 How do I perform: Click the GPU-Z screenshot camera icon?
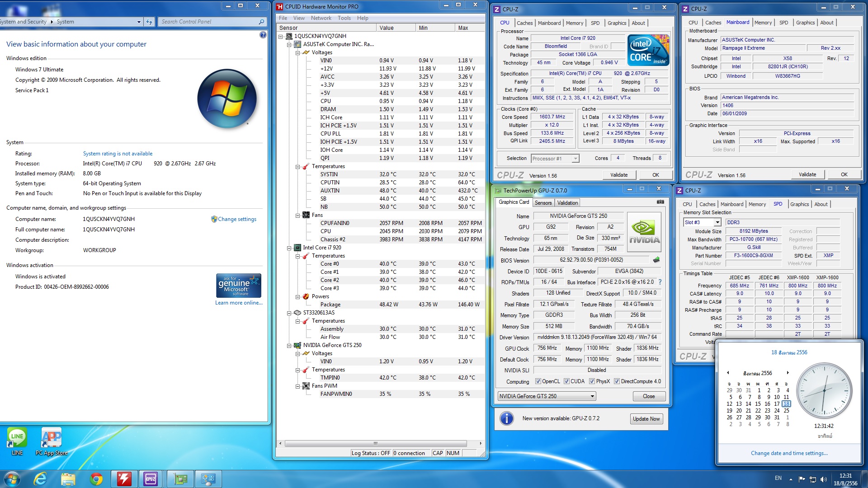click(x=660, y=202)
